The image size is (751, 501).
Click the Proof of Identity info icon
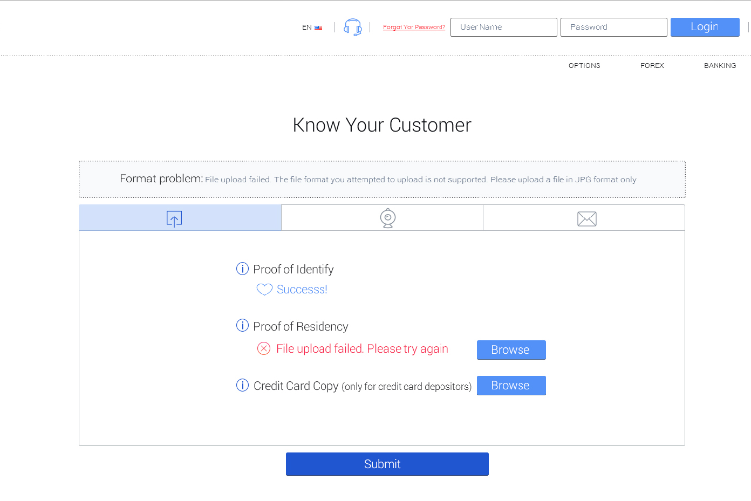242,269
